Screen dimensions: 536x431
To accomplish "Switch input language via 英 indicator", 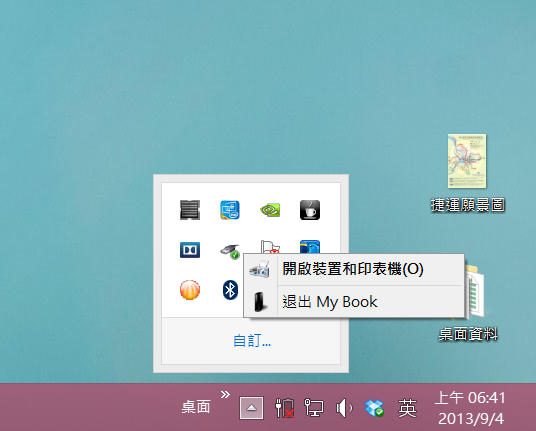I will [x=407, y=408].
